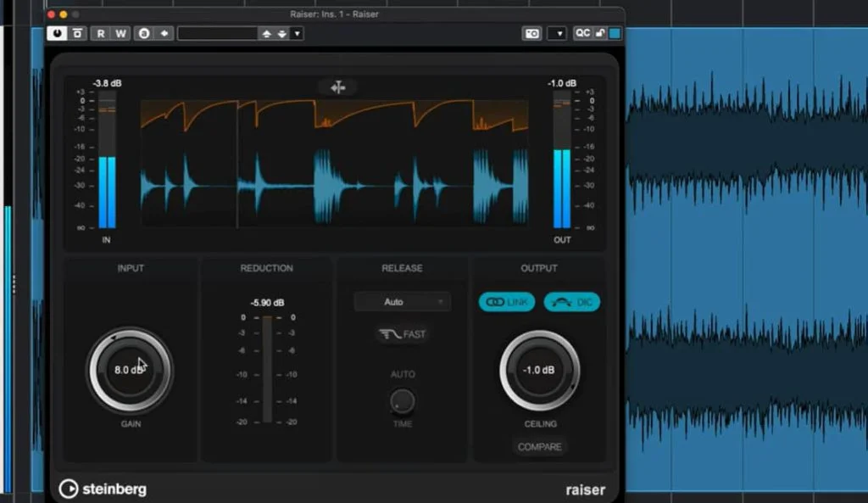Click the blue track color square

tap(615, 33)
